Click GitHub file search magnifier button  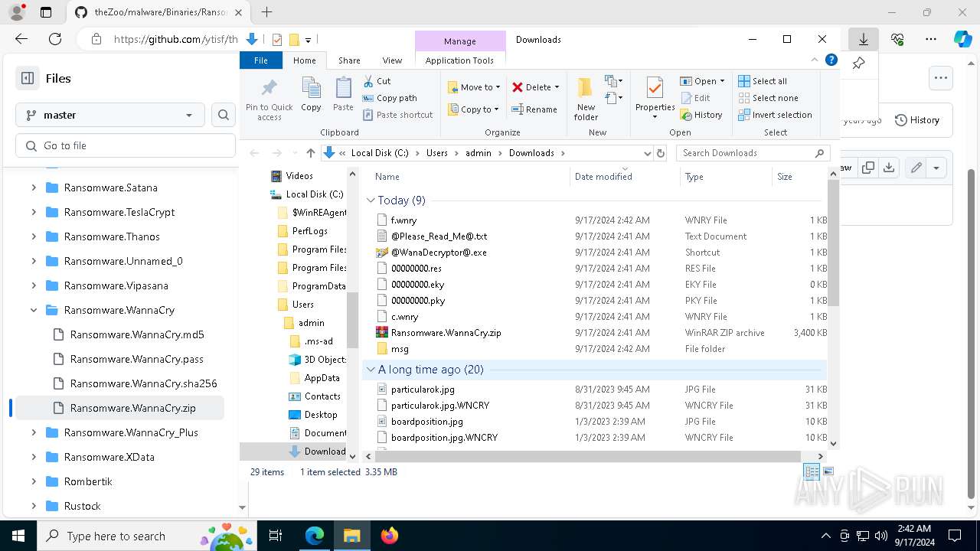(x=224, y=115)
